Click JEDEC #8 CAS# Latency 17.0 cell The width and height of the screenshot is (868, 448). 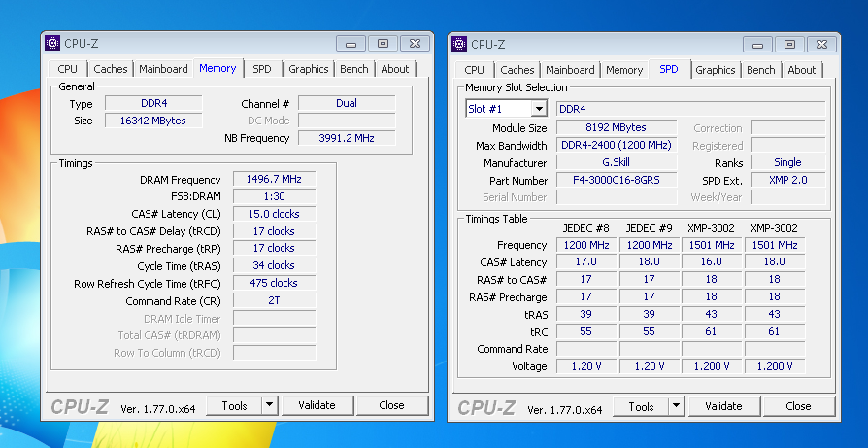[586, 262]
